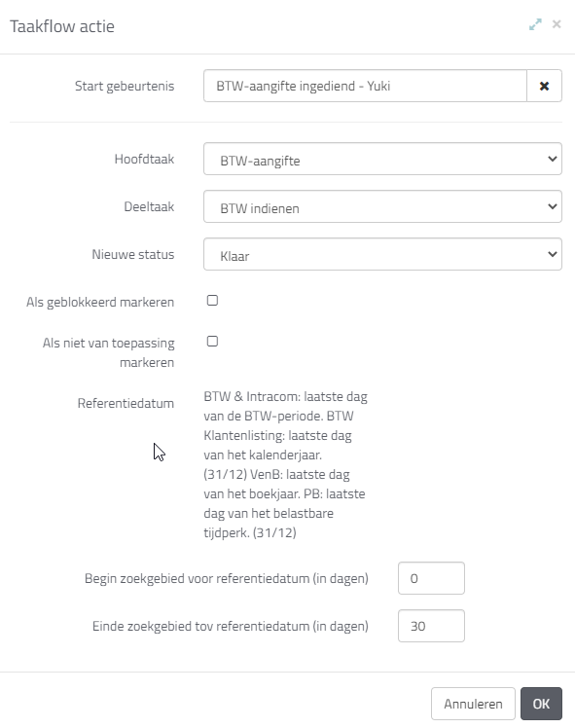The image size is (575, 728).
Task: Click the Als geblokkeerd markeren label text
Action: click(x=100, y=302)
